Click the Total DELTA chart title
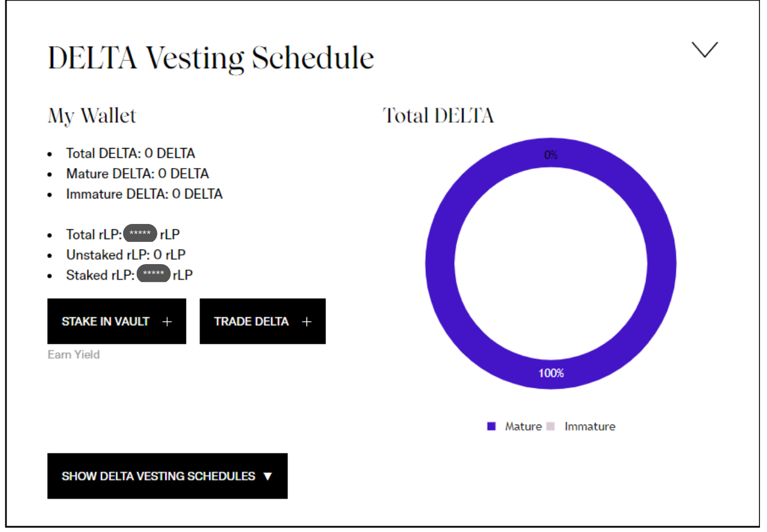 point(438,116)
